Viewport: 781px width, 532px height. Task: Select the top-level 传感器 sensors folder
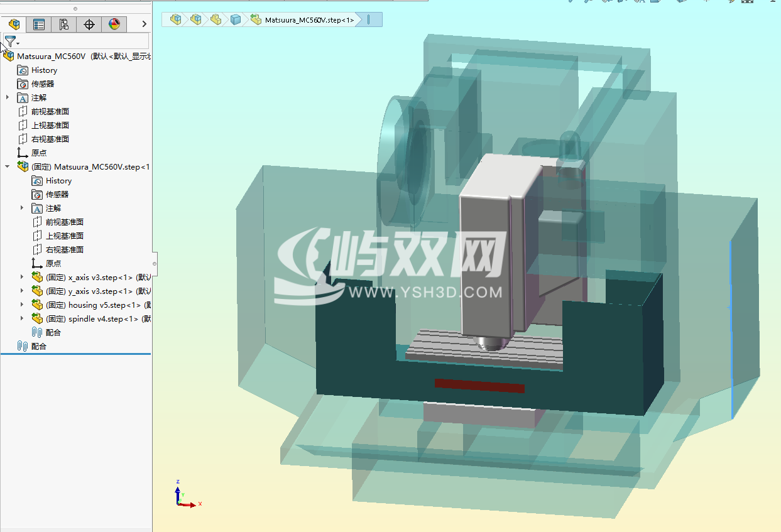pos(42,84)
